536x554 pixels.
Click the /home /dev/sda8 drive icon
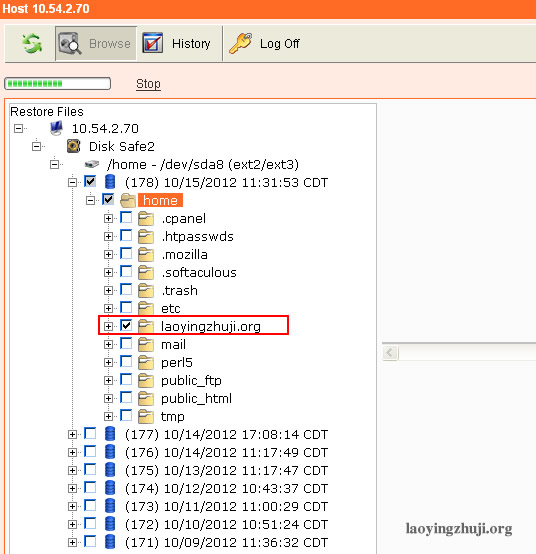pos(92,164)
